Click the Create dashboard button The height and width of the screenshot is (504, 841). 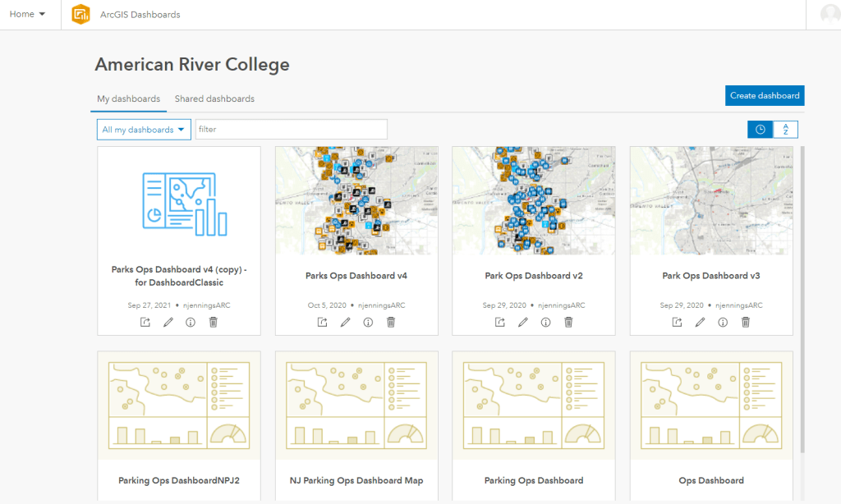tap(764, 96)
